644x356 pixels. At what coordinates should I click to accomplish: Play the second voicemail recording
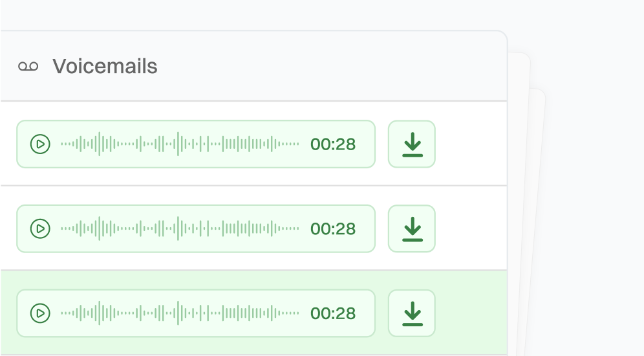pyautogui.click(x=40, y=228)
